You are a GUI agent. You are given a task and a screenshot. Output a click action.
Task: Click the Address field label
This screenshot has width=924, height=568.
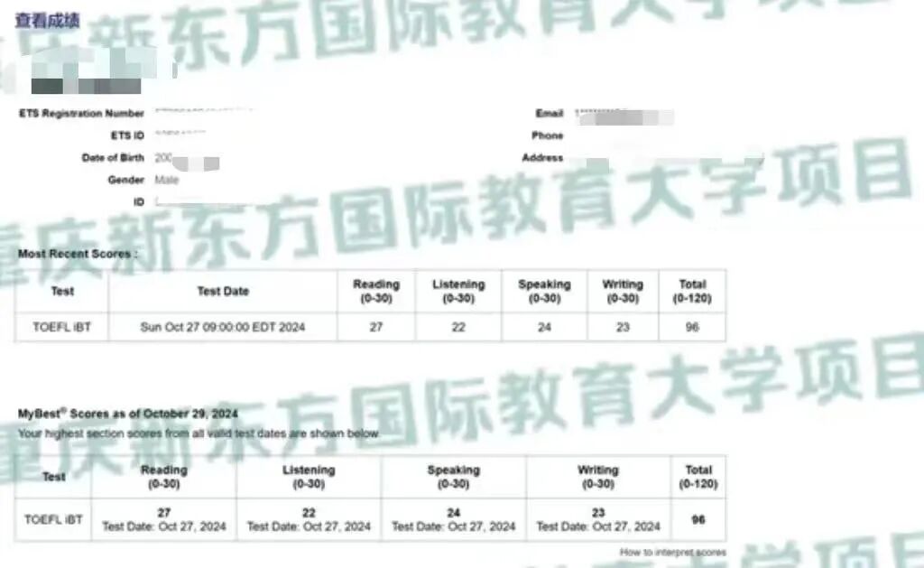tap(542, 158)
